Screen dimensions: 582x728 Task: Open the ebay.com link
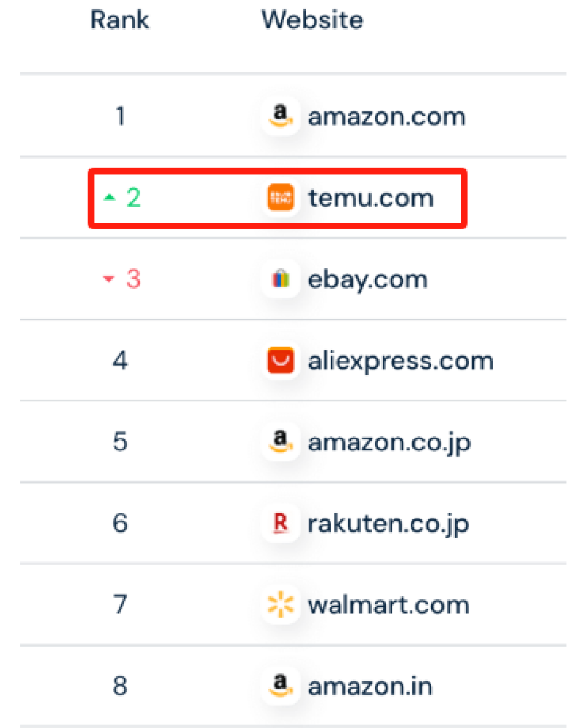[x=368, y=279]
